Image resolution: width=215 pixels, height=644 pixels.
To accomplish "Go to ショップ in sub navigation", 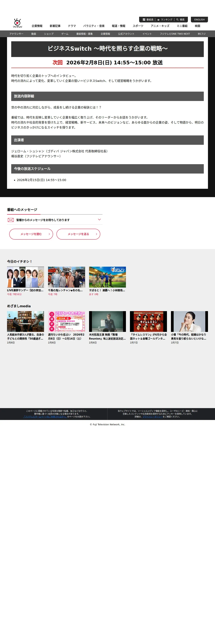I will pyautogui.click(x=49, y=34).
